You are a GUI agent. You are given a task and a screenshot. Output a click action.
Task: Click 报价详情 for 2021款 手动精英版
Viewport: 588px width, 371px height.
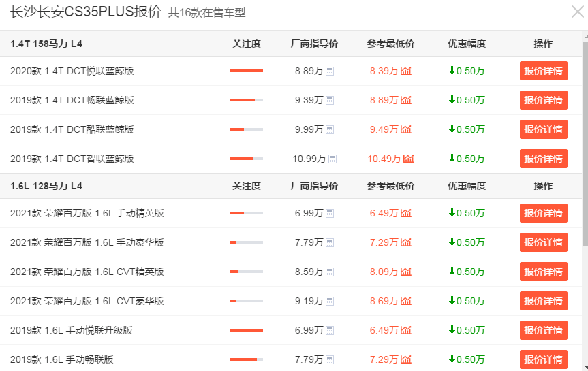(544, 213)
